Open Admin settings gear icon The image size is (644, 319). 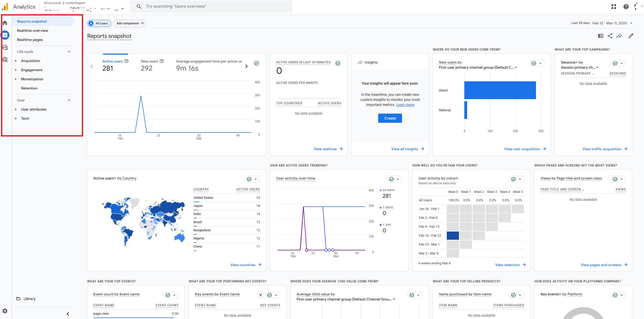[5, 311]
